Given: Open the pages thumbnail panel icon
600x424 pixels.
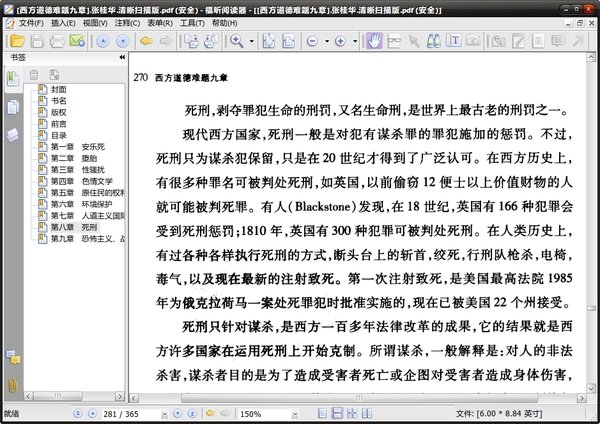Looking at the screenshot, I should click(x=13, y=108).
